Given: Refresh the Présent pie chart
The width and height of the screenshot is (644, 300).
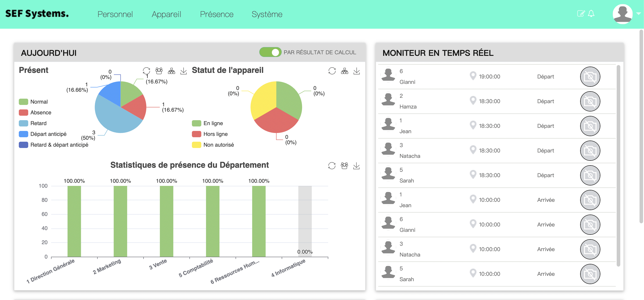Looking at the screenshot, I should click(x=146, y=71).
